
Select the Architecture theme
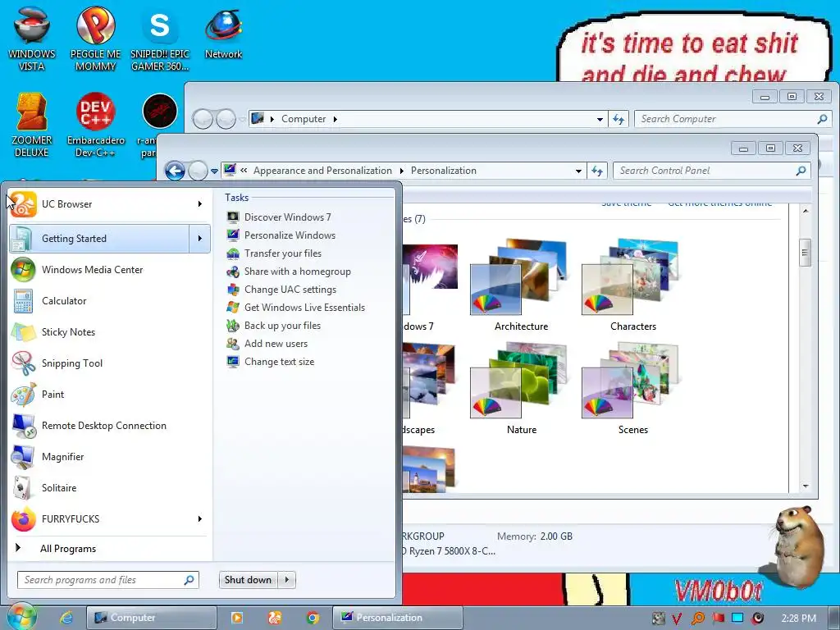pos(521,285)
